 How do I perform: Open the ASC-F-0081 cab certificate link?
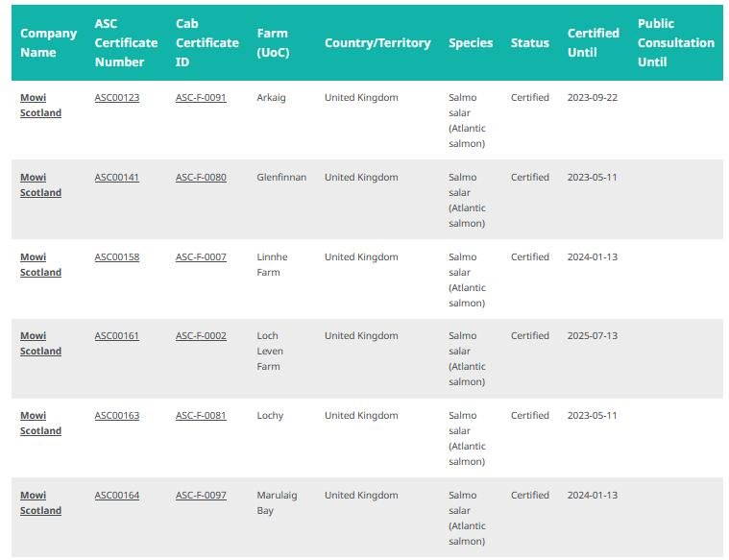(201, 415)
